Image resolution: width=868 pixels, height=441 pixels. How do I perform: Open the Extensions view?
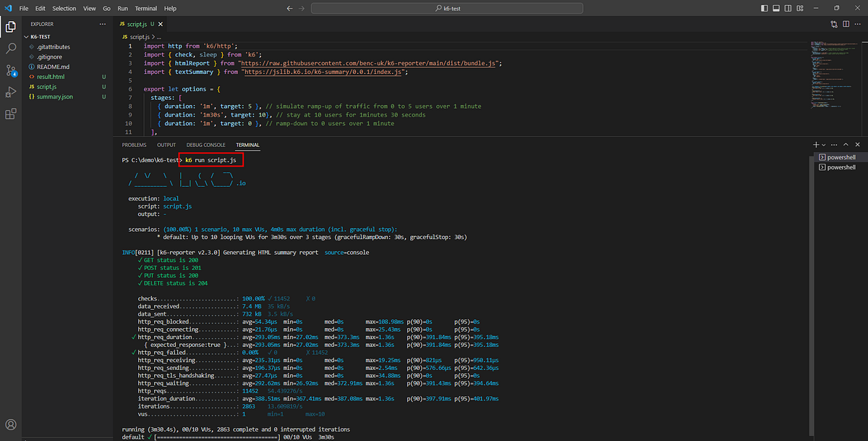coord(10,114)
